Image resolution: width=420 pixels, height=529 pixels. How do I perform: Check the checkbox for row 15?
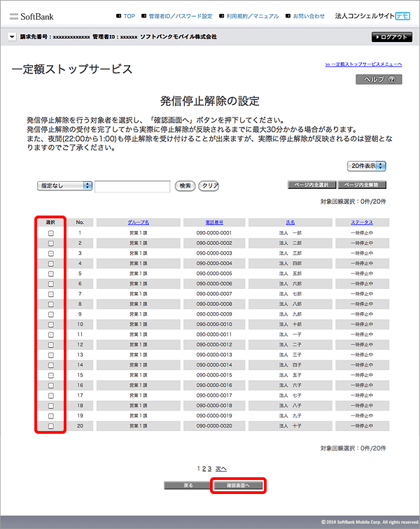point(50,375)
